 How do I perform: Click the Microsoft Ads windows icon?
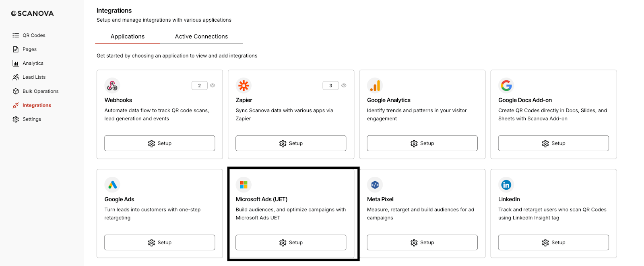pyautogui.click(x=244, y=185)
